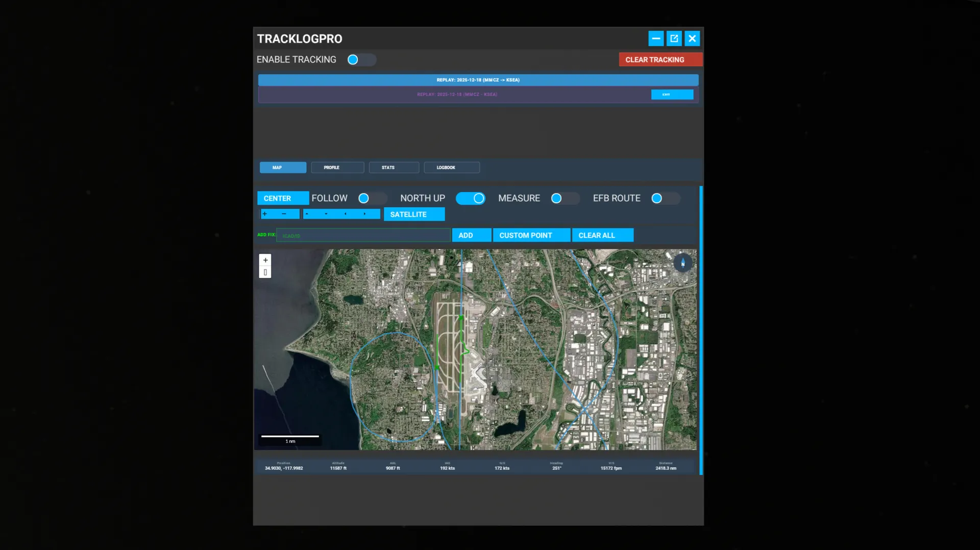This screenshot has width=980, height=550.
Task: Enable the EFB Route toggle
Action: tap(665, 198)
